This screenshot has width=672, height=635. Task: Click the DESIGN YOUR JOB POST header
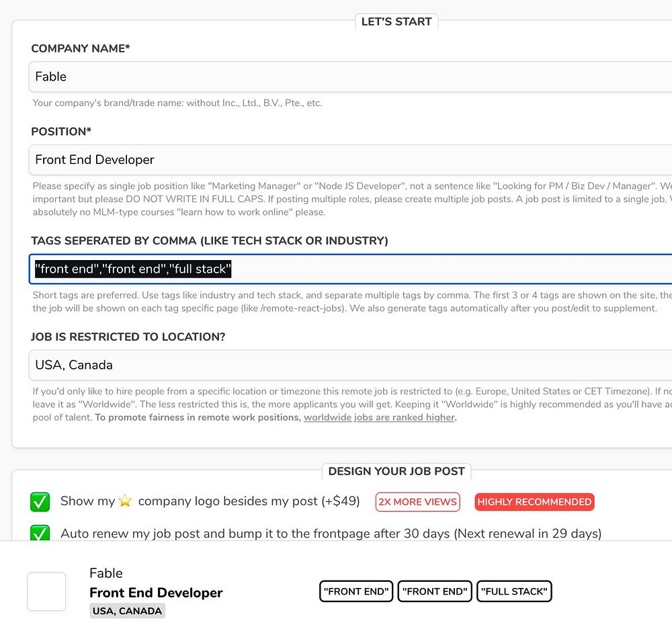click(396, 471)
